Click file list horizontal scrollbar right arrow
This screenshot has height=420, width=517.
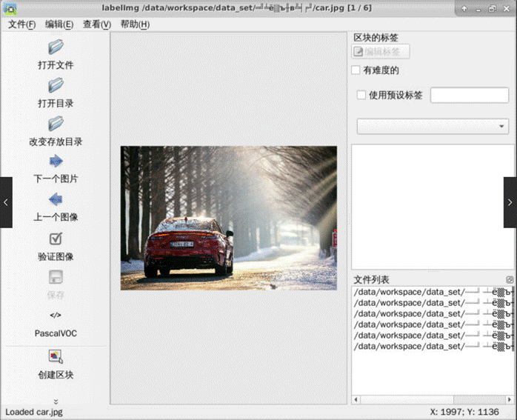[510, 399]
